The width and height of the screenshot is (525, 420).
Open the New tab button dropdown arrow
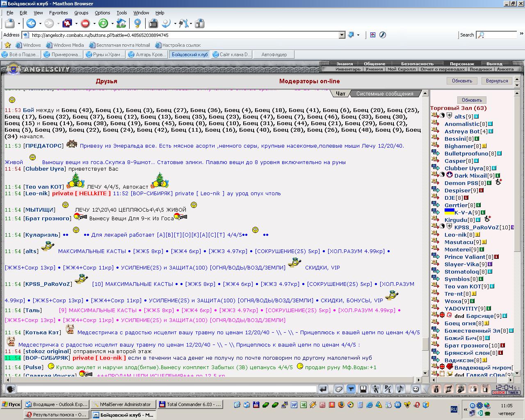tap(19, 24)
